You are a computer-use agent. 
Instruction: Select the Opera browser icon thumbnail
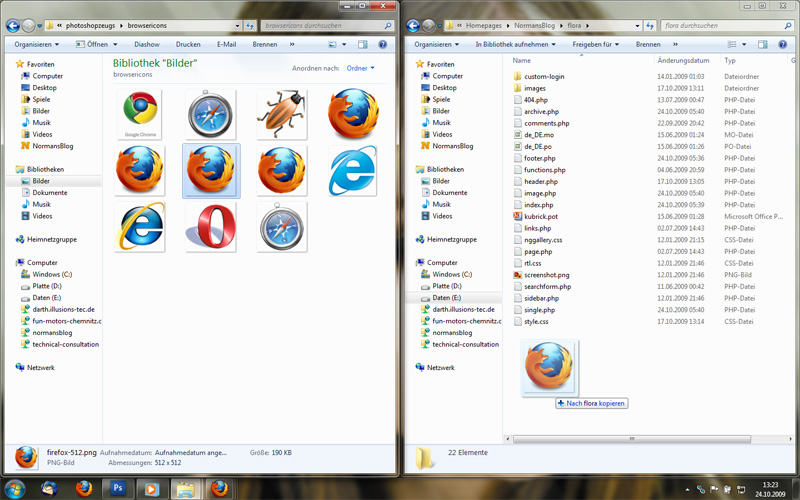[211, 227]
